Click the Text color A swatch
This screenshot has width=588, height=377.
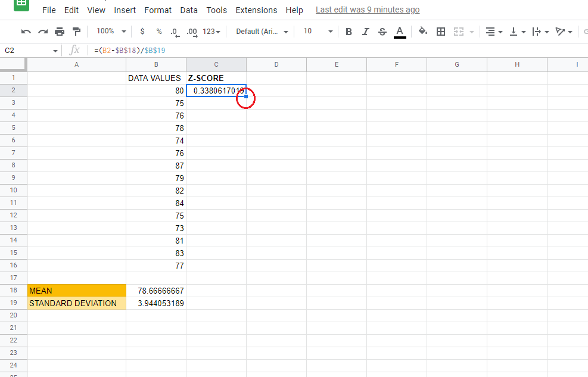click(x=400, y=32)
